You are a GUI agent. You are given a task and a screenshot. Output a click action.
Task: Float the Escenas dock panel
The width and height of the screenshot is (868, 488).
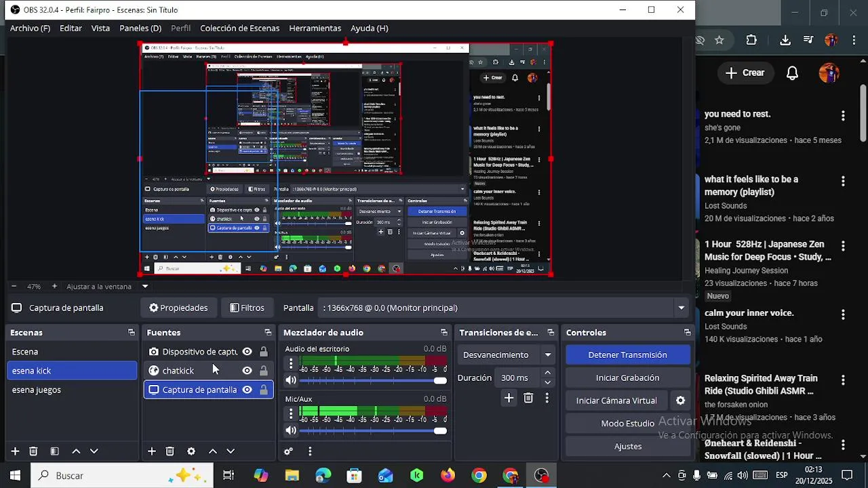coord(131,333)
